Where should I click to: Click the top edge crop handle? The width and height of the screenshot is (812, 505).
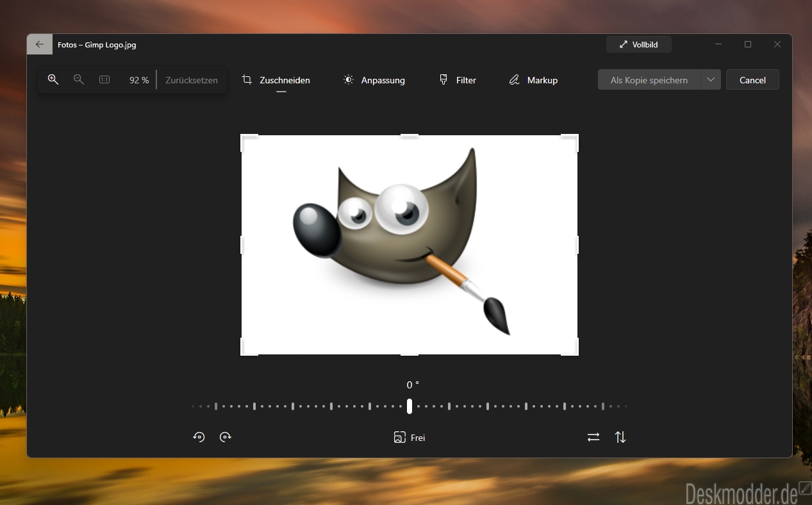pyautogui.click(x=410, y=136)
